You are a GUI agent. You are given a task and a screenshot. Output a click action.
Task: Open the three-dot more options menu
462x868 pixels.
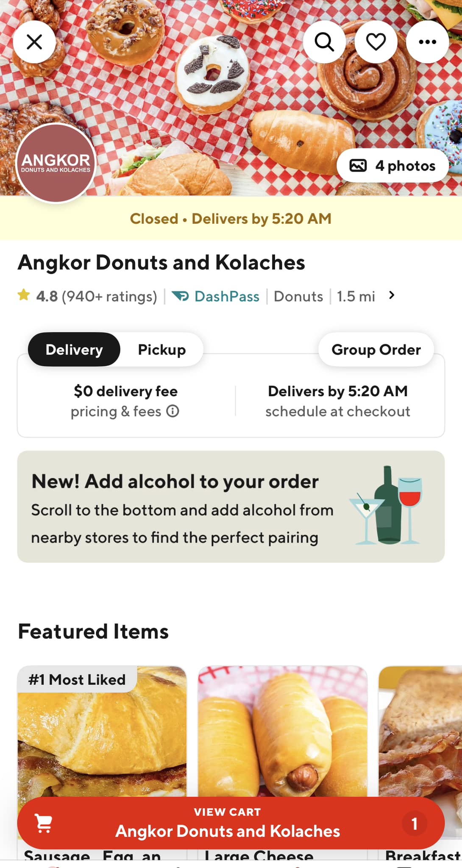(x=427, y=42)
